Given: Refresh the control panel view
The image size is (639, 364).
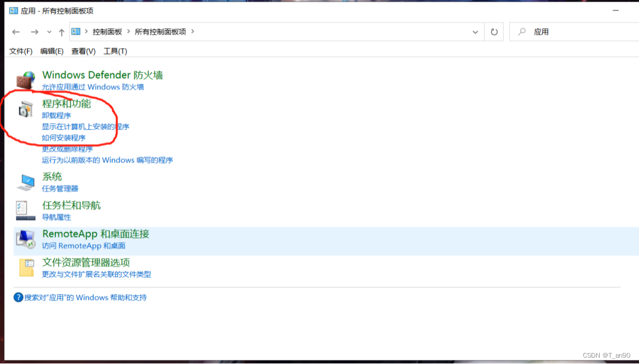Looking at the screenshot, I should pyautogui.click(x=494, y=32).
